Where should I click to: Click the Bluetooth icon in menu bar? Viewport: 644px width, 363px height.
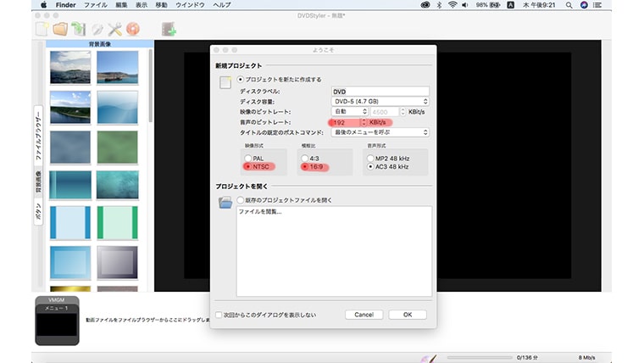point(439,5)
